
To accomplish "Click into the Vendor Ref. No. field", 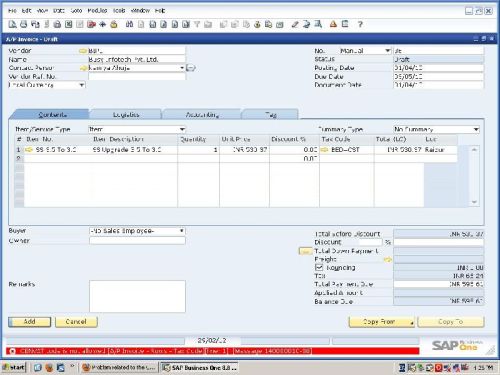I will (137, 77).
